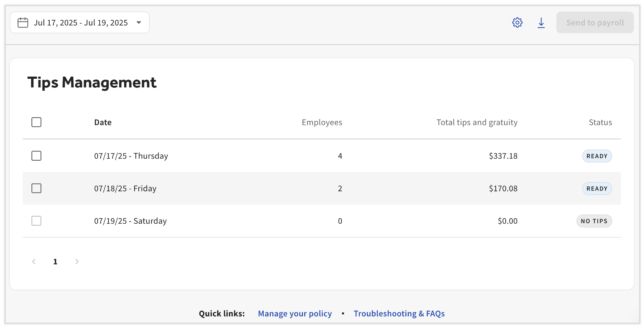Select the 07/18/25 Friday row checkbox
Viewport: 644px width, 328px height.
point(36,188)
